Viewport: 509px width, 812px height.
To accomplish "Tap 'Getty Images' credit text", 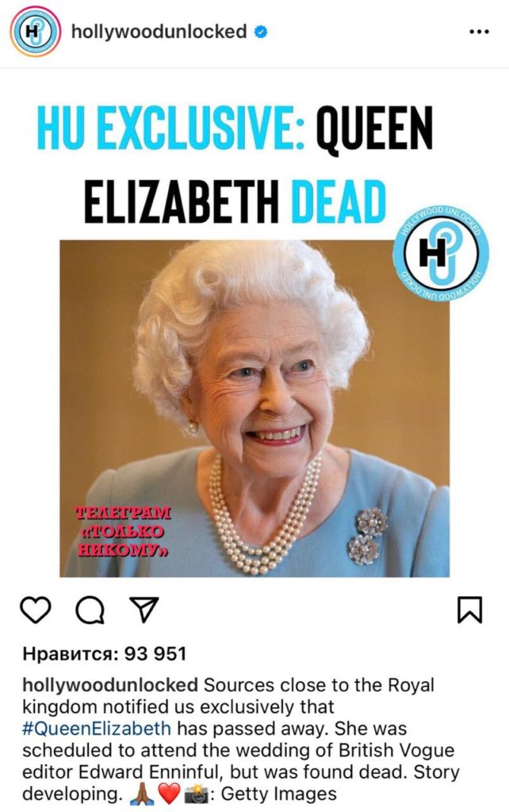I will (x=278, y=793).
